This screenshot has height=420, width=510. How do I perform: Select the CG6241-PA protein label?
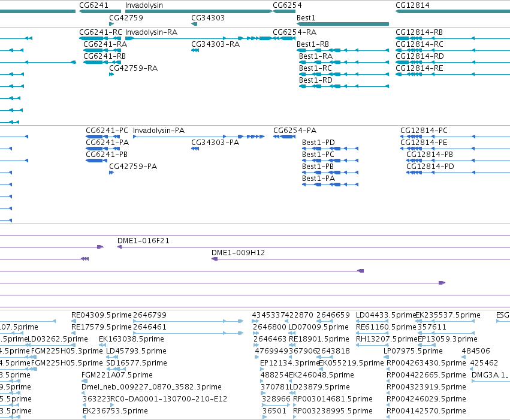pos(107,143)
